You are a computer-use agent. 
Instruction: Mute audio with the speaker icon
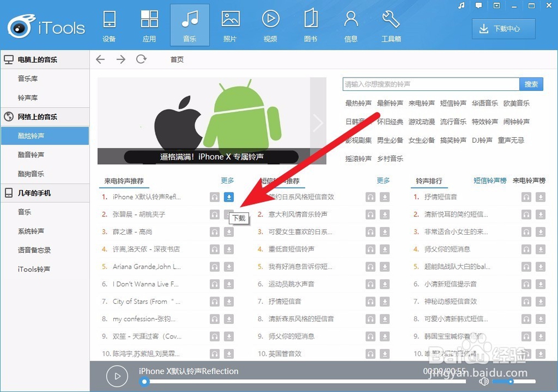tap(484, 381)
